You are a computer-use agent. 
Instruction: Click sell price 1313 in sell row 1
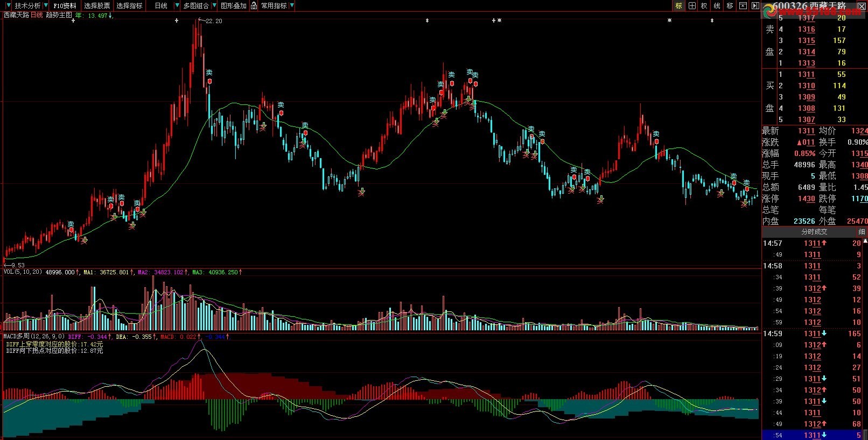807,63
